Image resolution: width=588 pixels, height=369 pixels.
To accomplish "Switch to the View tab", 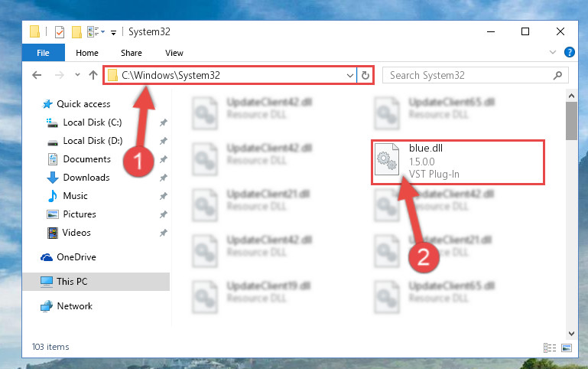I will (x=174, y=53).
